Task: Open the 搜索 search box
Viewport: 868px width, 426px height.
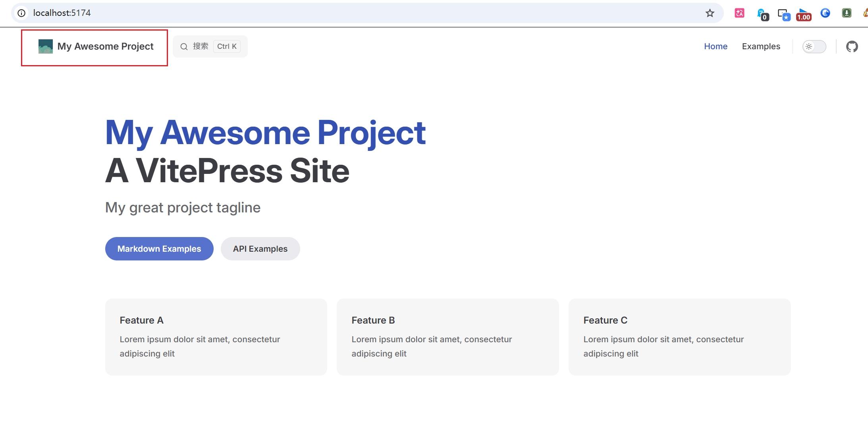Action: click(x=210, y=46)
